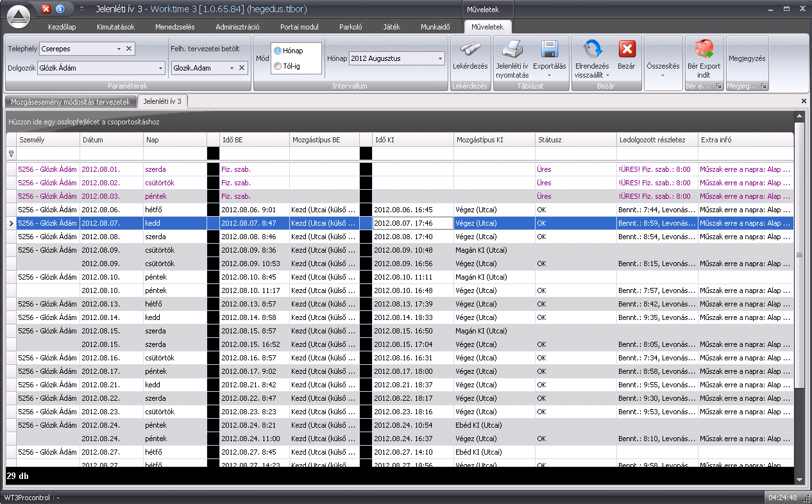Click the blue info quick access icon
The height and width of the screenshot is (504, 812).
pos(61,9)
